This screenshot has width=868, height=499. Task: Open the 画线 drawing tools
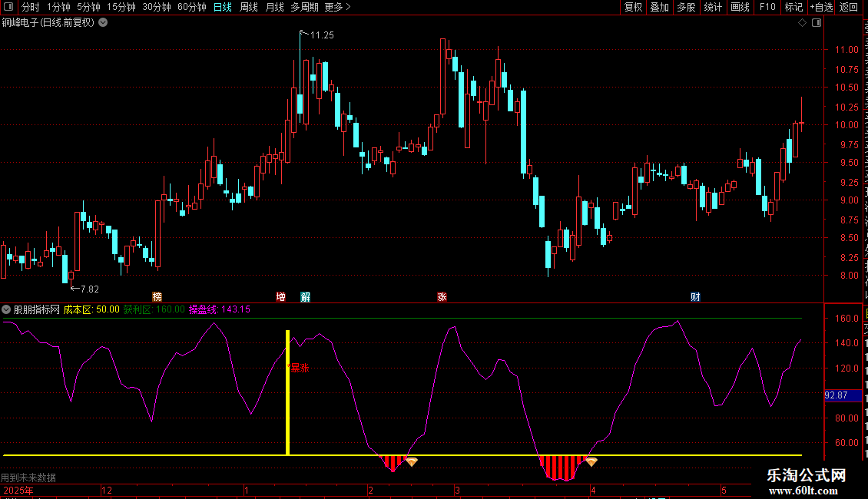[740, 7]
